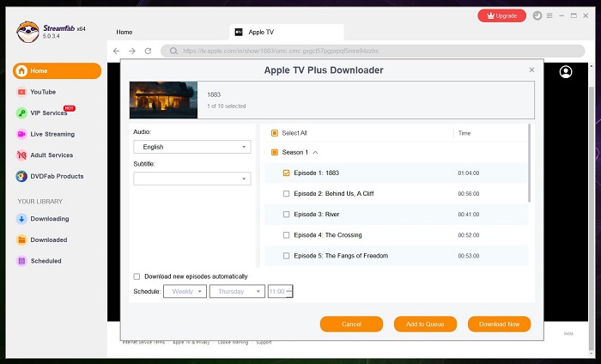Image resolution: width=601 pixels, height=364 pixels.
Task: Click Download Now button
Action: 500,325
